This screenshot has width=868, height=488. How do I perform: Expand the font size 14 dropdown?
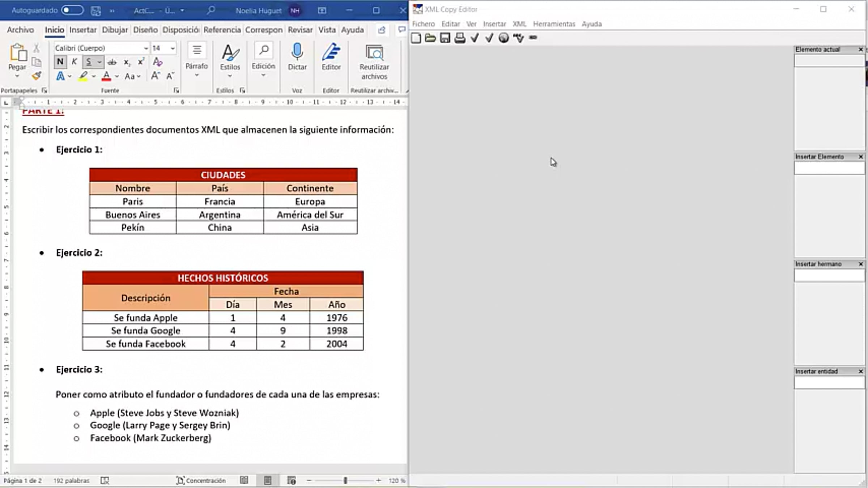tap(173, 48)
